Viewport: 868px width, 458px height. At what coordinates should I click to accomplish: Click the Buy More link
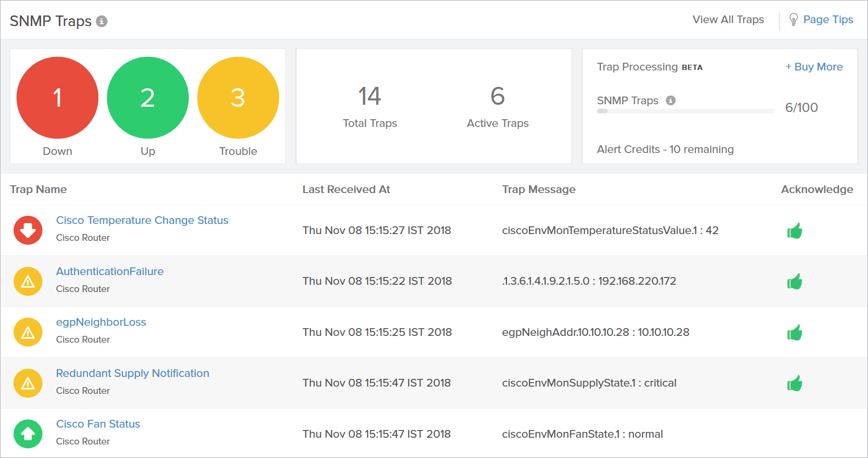pos(814,67)
